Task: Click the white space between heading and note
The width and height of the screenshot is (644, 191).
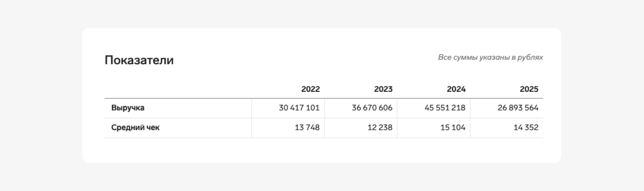Action: click(304, 59)
